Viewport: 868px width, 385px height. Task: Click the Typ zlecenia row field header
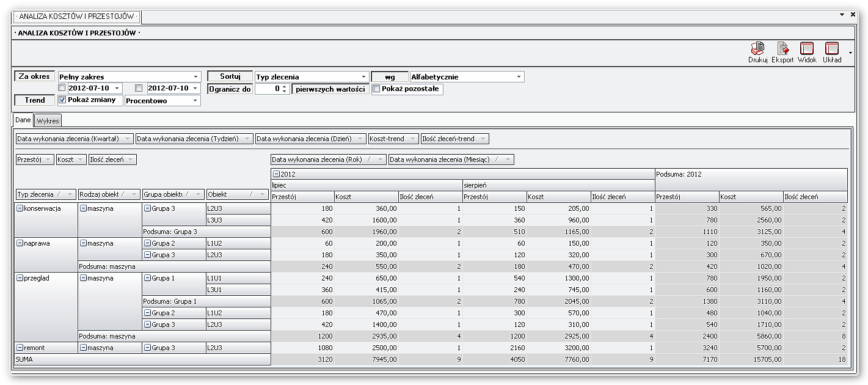[46, 194]
